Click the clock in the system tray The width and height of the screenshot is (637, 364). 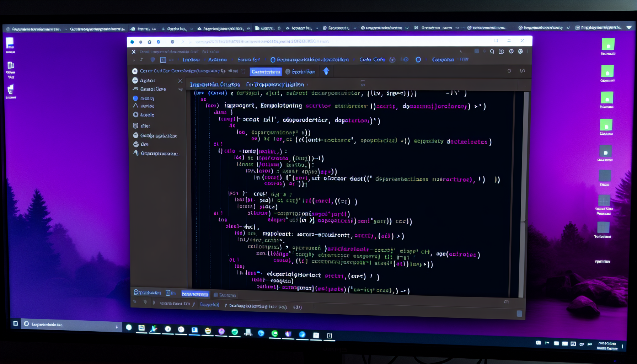click(x=607, y=346)
